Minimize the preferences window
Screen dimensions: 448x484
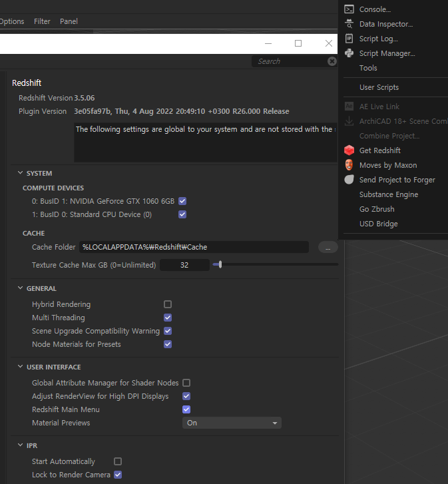point(268,43)
